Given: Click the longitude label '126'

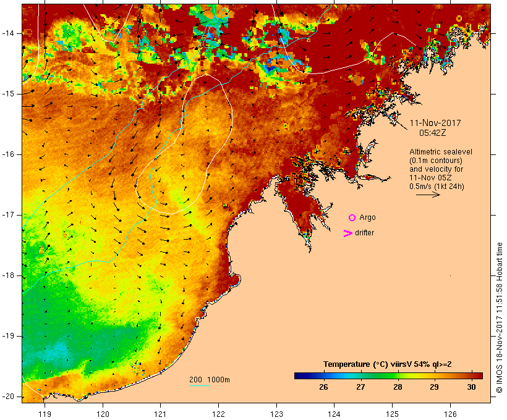Looking at the screenshot, I should click(x=450, y=414).
